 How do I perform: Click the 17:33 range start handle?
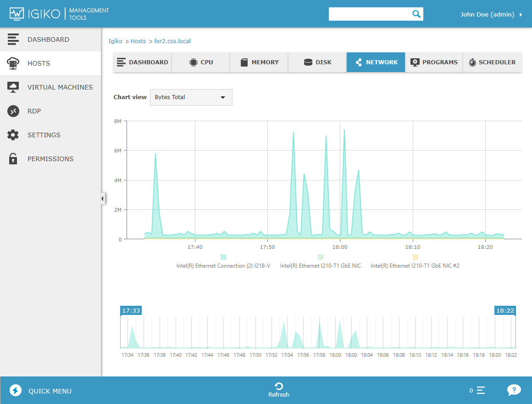[x=131, y=311]
